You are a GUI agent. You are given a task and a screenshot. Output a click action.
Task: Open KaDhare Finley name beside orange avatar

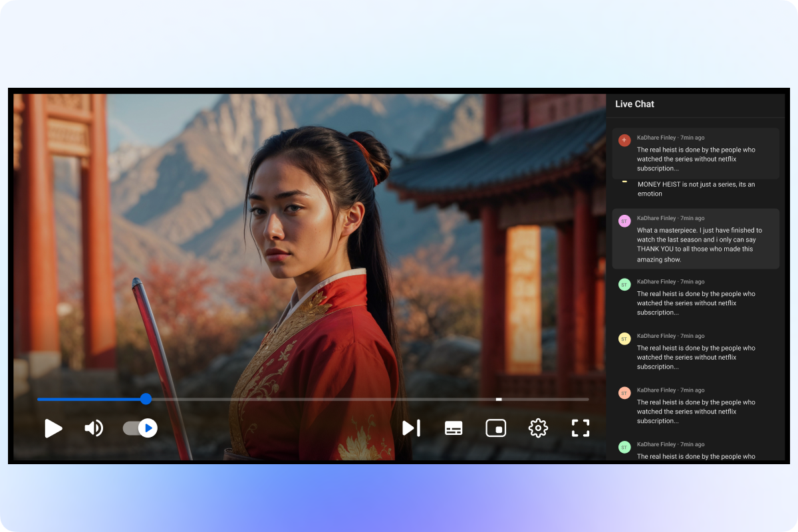coord(656,390)
